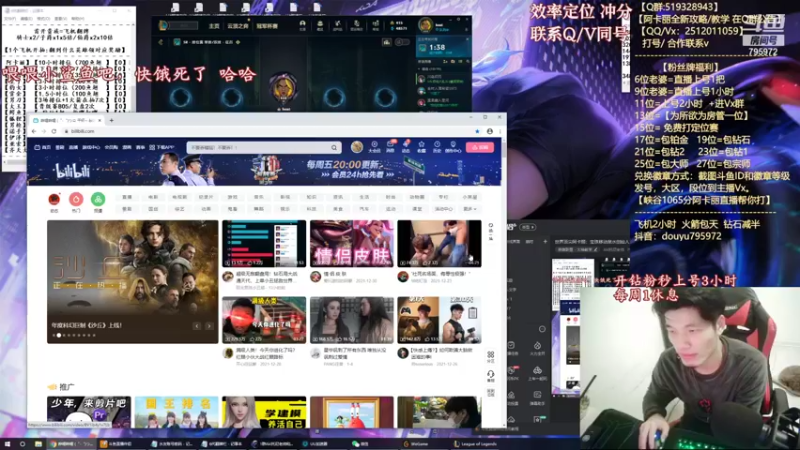This screenshot has width=800, height=450.
Task: Click the customer service headset icon sidebar
Action: [490, 376]
